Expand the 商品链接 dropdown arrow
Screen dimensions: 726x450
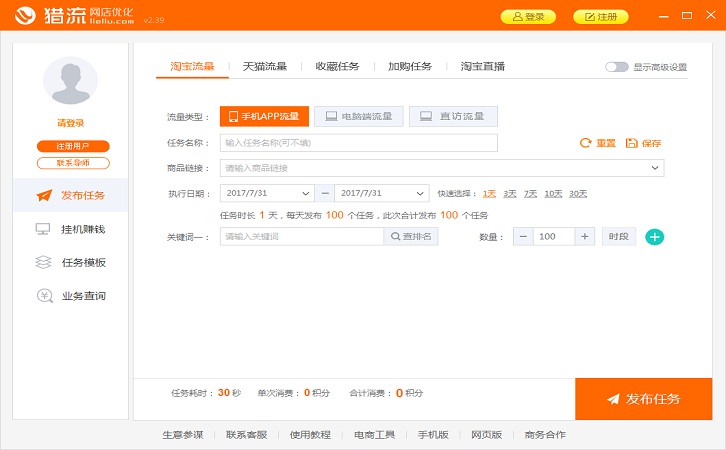point(654,168)
